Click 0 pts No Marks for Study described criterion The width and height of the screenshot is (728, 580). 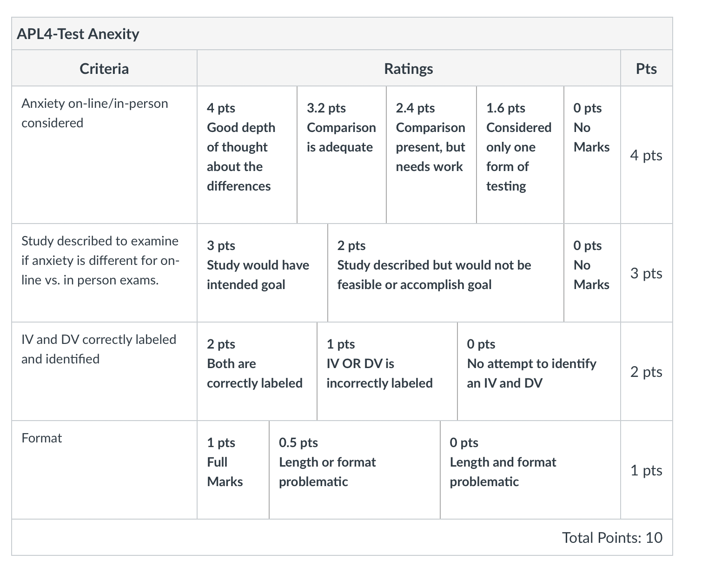[x=592, y=273]
